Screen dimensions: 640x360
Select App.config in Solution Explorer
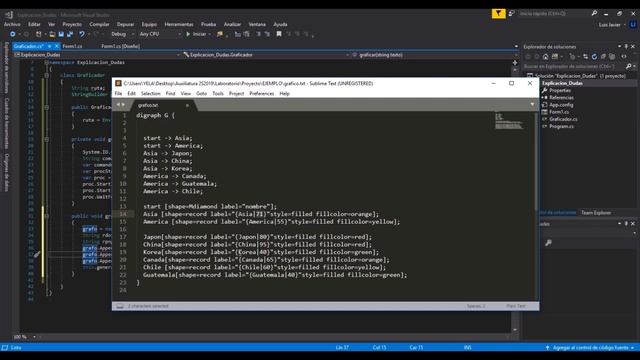click(561, 105)
